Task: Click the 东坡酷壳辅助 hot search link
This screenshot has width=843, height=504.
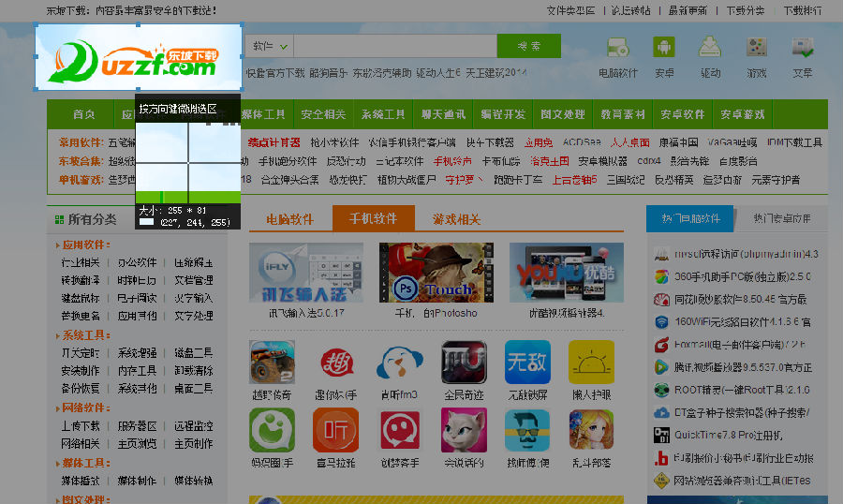Action: 382,73
